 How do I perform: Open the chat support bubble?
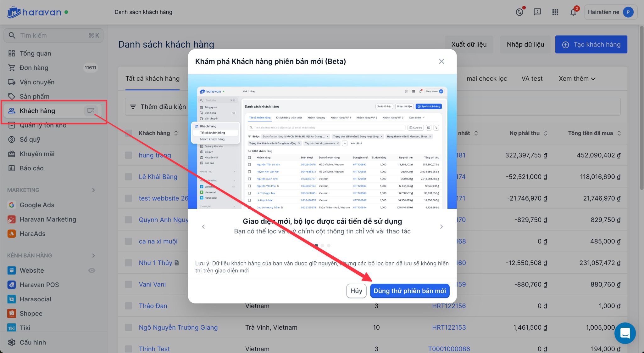coord(625,333)
